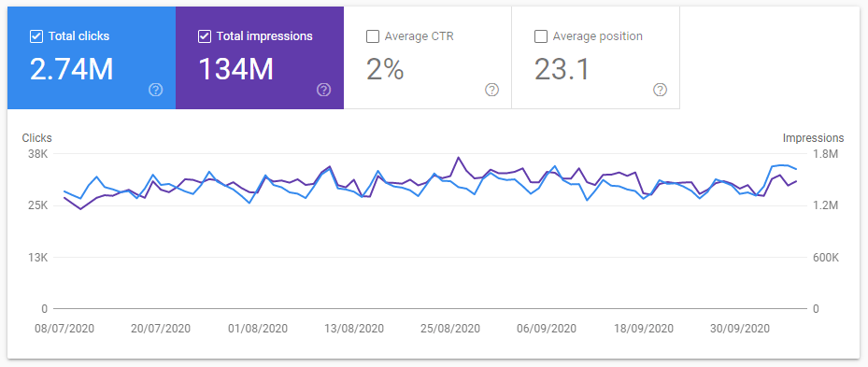The image size is (868, 367).
Task: Enable the Average position checkbox
Action: tap(540, 36)
